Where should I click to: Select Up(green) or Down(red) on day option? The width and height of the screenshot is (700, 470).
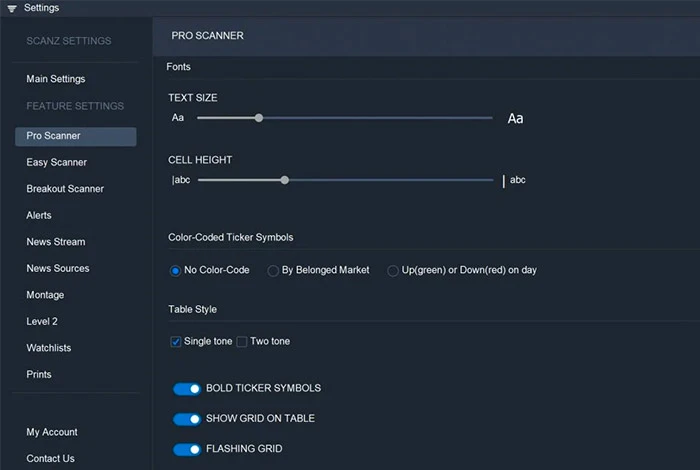point(393,270)
